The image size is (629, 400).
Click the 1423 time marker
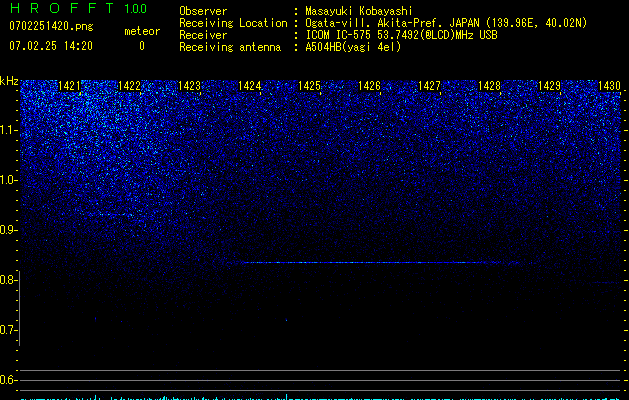(189, 86)
